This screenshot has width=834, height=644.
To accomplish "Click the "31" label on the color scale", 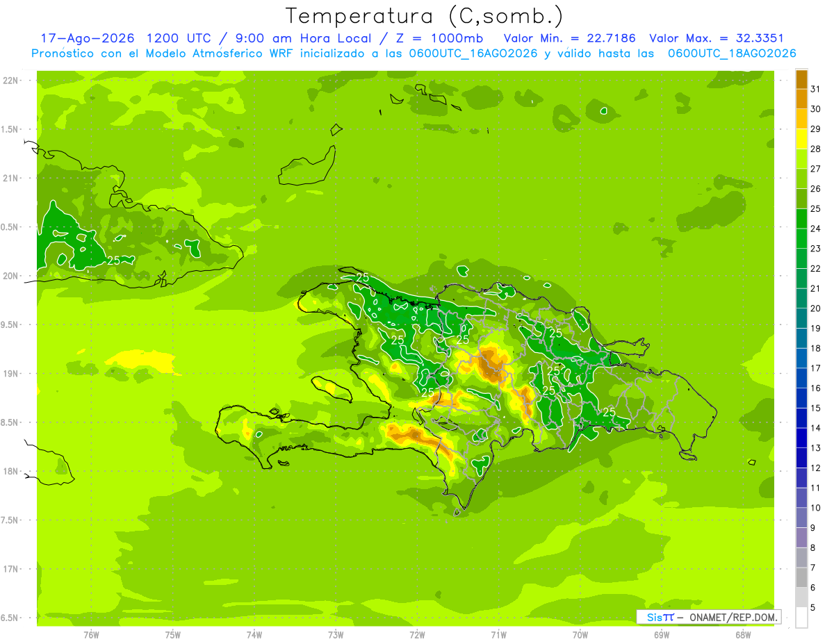I will coord(815,90).
